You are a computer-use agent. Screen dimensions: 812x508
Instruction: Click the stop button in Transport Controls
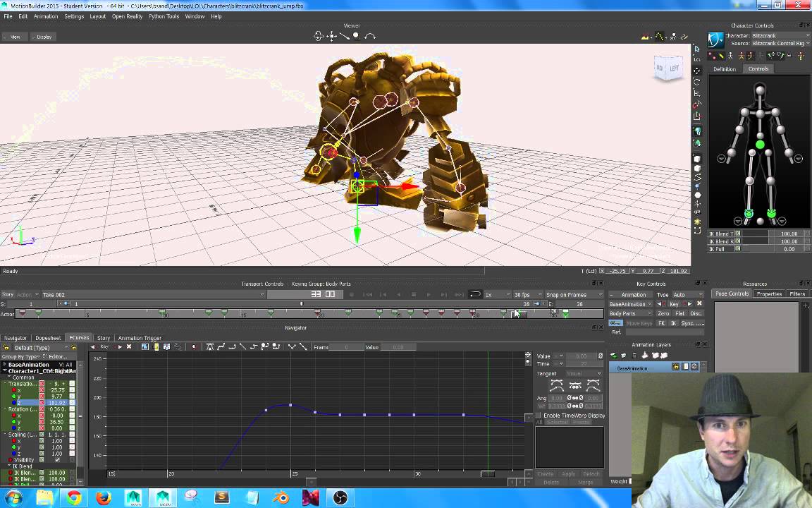(413, 294)
